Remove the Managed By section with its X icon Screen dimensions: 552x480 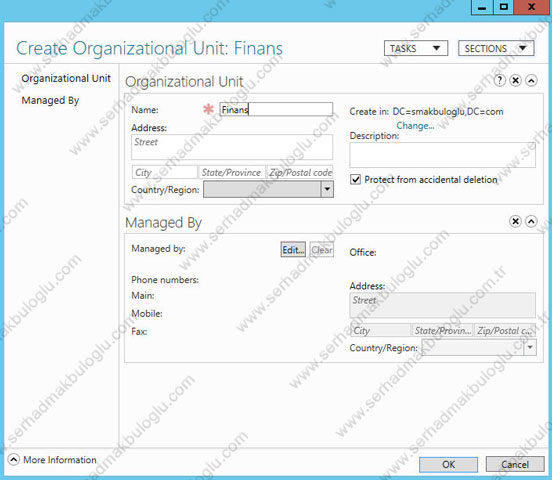[x=515, y=221]
